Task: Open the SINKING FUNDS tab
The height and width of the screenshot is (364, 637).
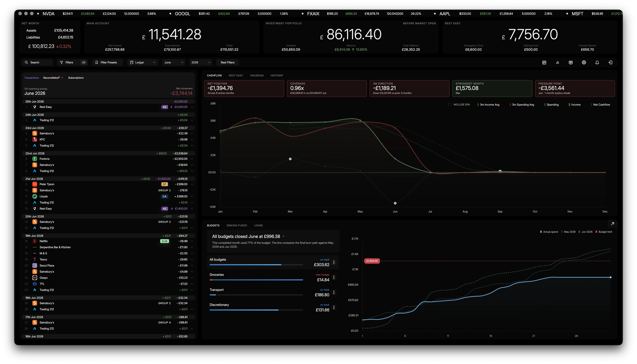Action: (236, 226)
